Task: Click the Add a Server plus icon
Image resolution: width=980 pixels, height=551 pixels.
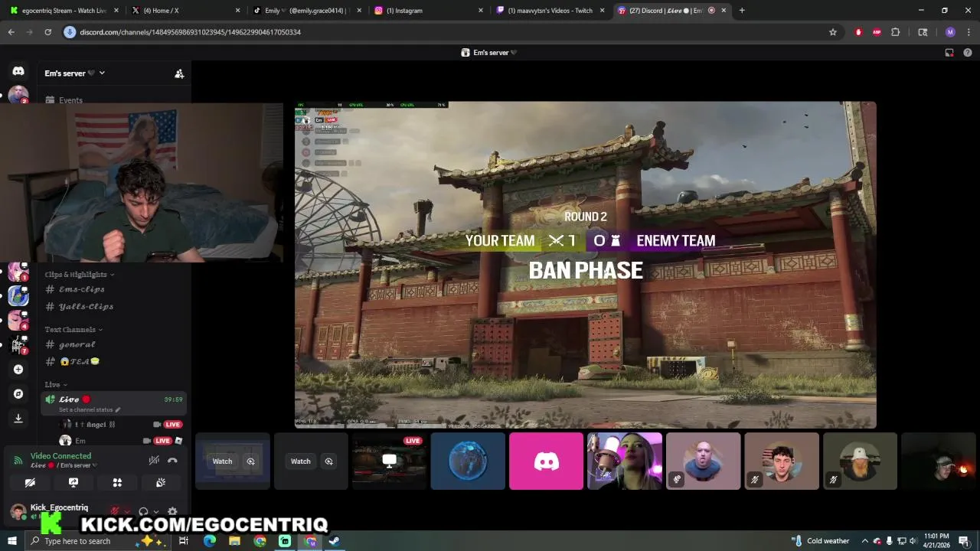Action: tap(18, 370)
